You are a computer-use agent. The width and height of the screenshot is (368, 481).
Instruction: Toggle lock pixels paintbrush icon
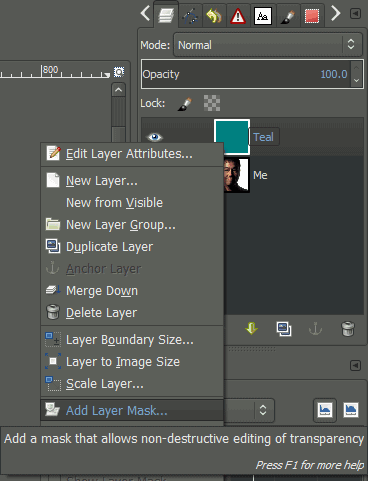pyautogui.click(x=185, y=104)
